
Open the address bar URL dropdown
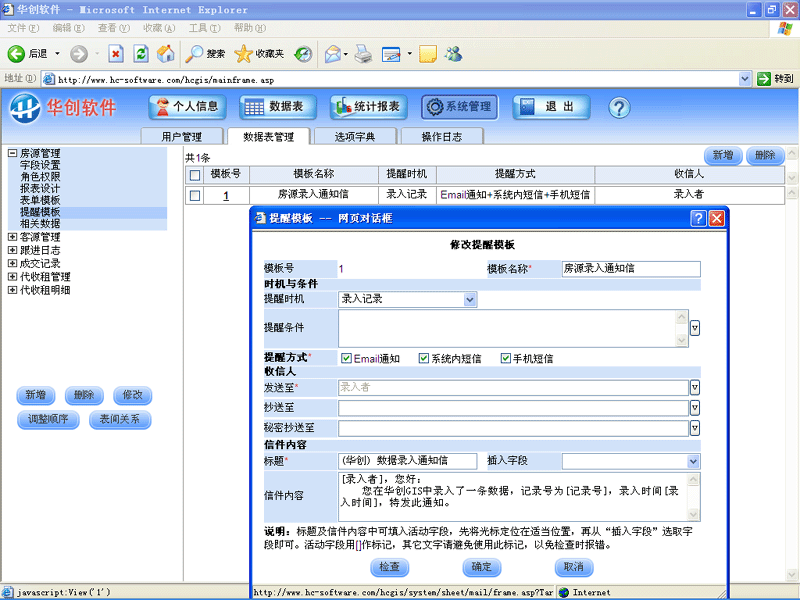point(744,79)
